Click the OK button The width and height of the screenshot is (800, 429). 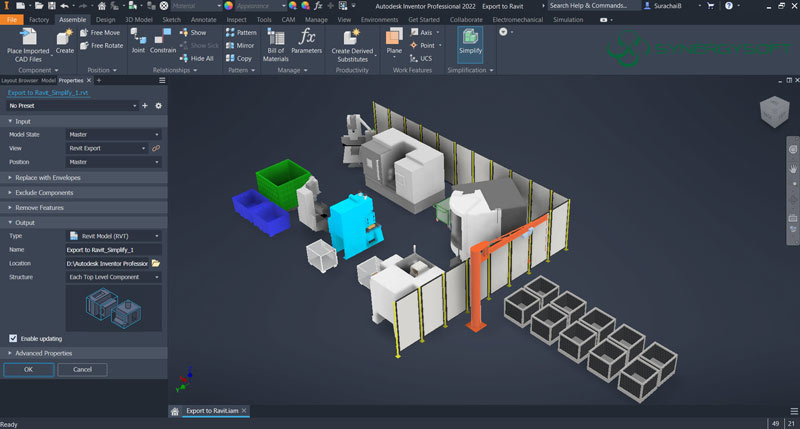coord(29,369)
